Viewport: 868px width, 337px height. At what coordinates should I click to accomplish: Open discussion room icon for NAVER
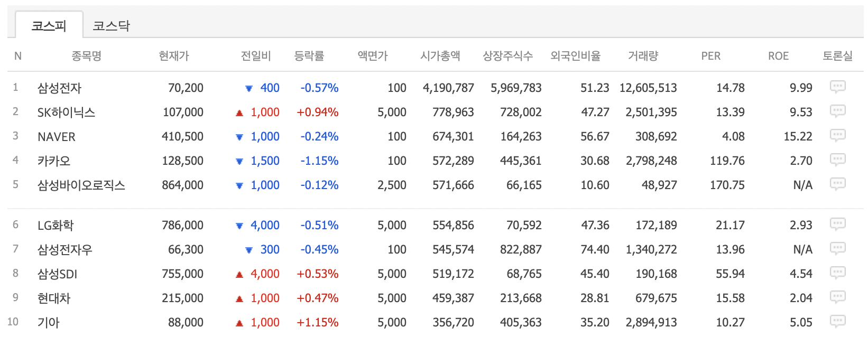837,136
